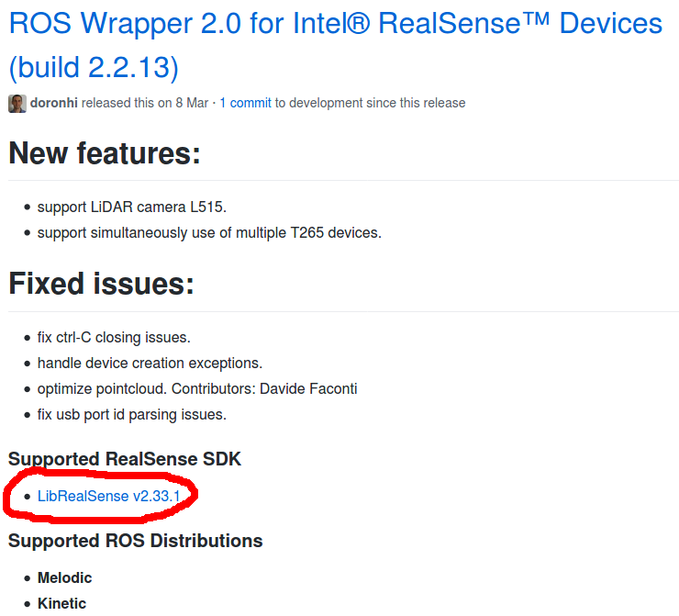Click doronhi's avatar picture

click(17, 104)
